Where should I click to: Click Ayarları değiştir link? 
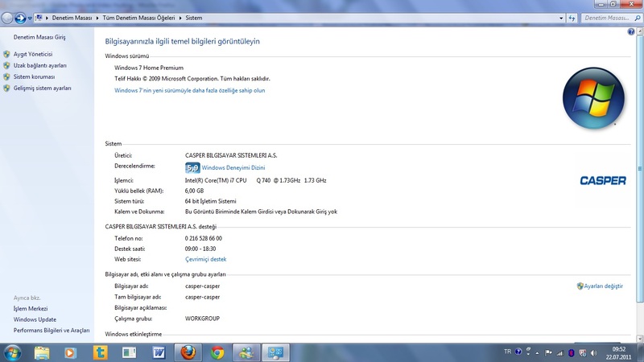603,286
